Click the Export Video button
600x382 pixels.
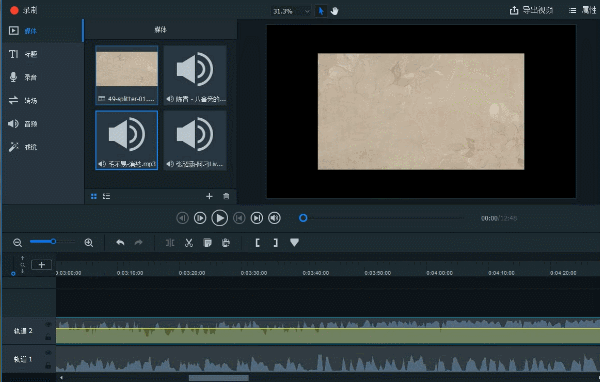pos(532,10)
